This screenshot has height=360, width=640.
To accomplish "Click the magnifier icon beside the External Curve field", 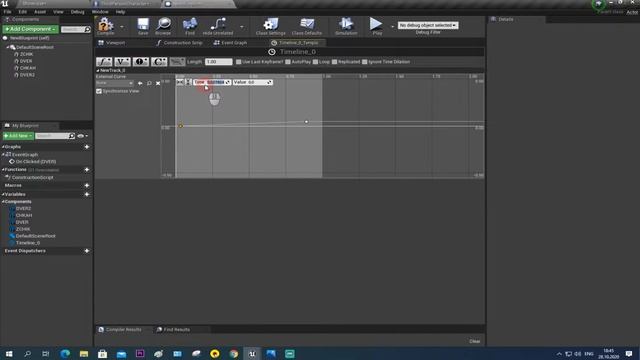I will tap(149, 83).
